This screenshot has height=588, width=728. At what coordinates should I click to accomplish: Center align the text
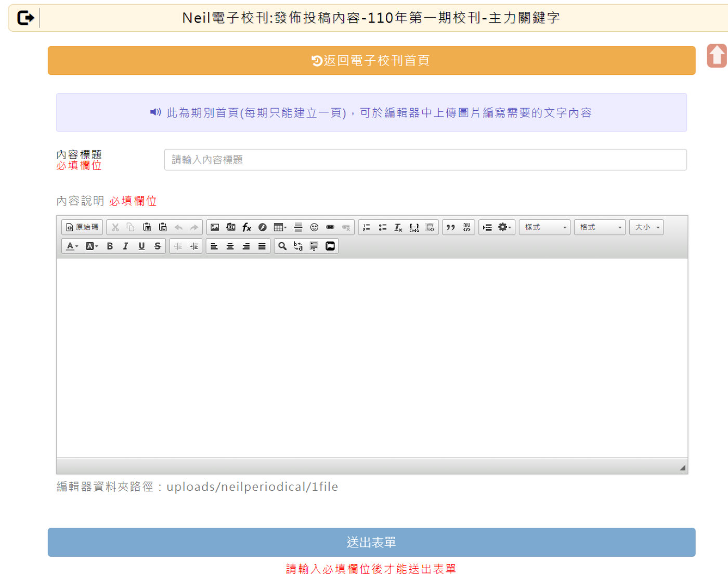coord(230,246)
